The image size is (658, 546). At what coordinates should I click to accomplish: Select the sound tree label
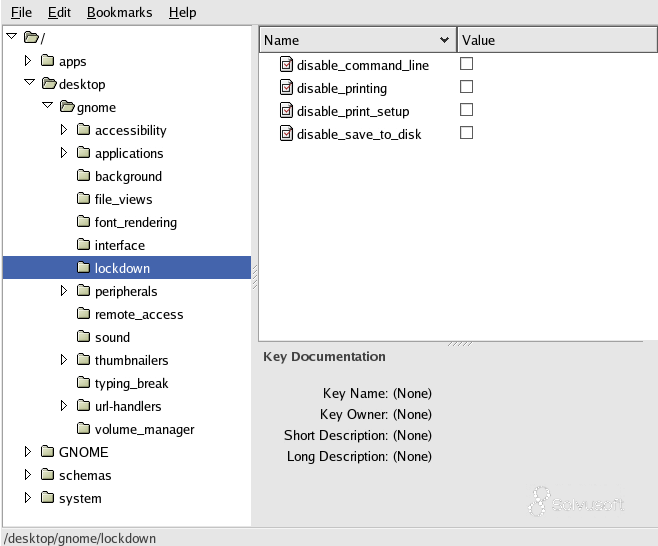click(112, 337)
